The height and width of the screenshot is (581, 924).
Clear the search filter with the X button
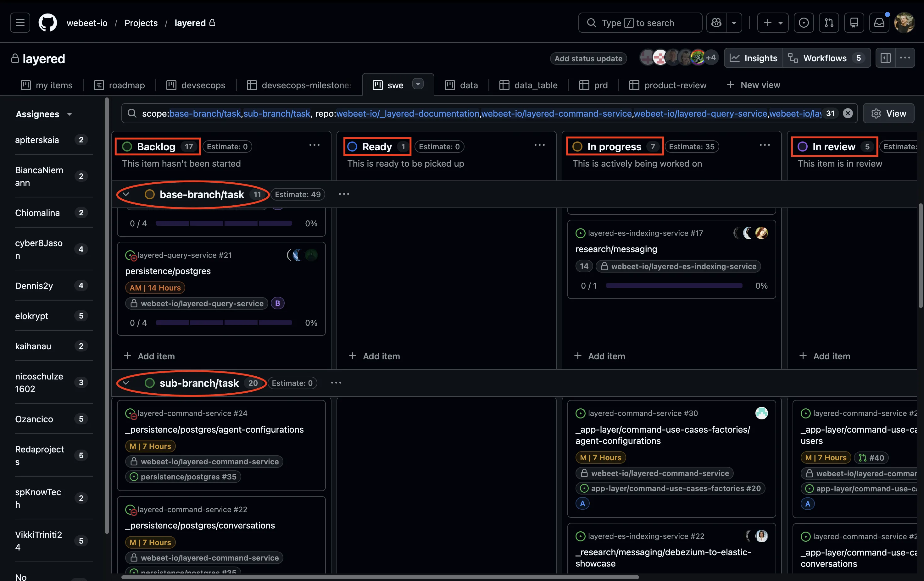[x=848, y=113]
